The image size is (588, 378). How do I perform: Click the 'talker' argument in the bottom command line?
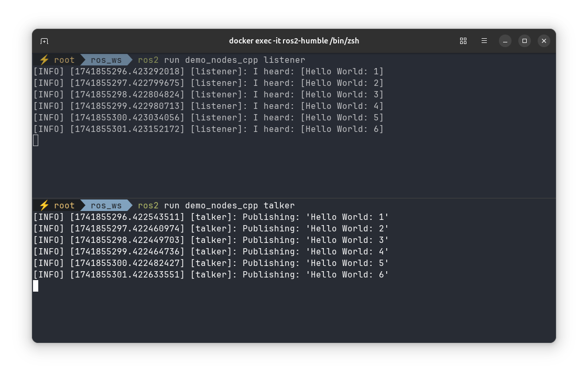pos(279,205)
